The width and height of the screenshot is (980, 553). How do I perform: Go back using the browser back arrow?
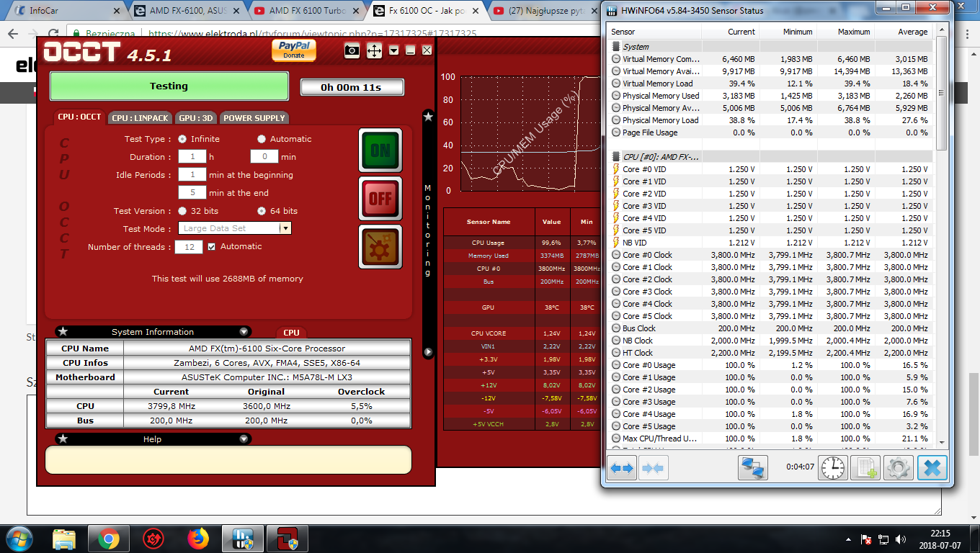pos(12,34)
